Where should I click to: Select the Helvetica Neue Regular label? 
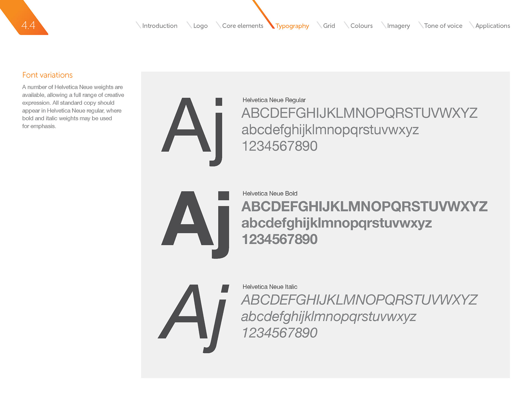click(x=274, y=100)
